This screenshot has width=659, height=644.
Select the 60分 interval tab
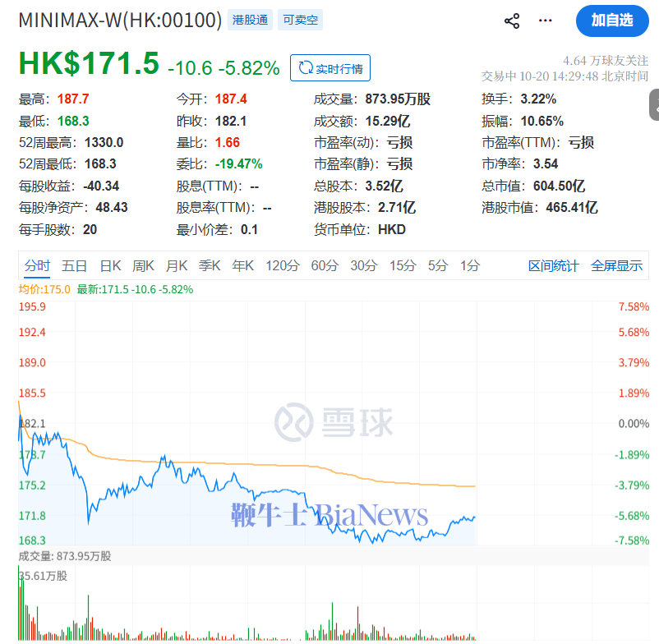(325, 265)
